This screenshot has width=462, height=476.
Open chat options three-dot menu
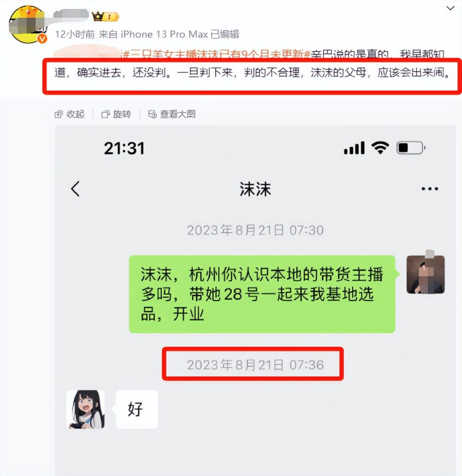point(429,189)
